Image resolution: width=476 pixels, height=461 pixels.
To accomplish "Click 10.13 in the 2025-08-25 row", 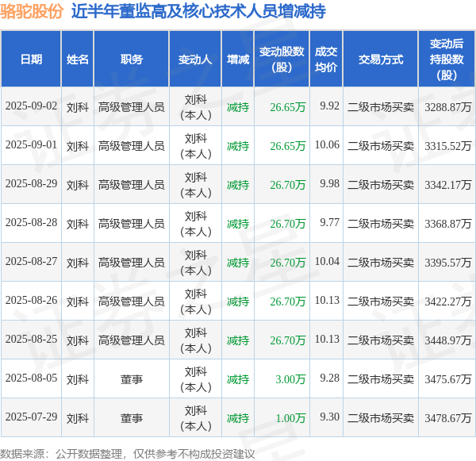I will click(327, 340).
